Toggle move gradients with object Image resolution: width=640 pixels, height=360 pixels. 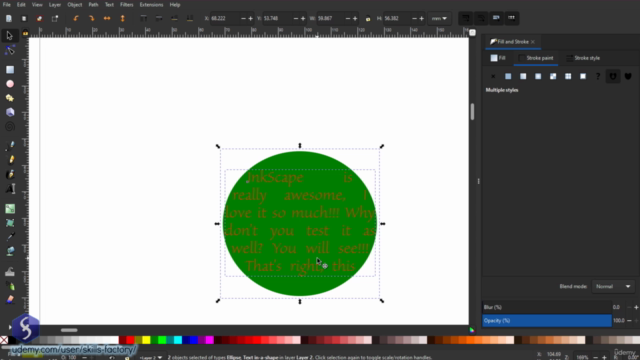[x=496, y=18]
